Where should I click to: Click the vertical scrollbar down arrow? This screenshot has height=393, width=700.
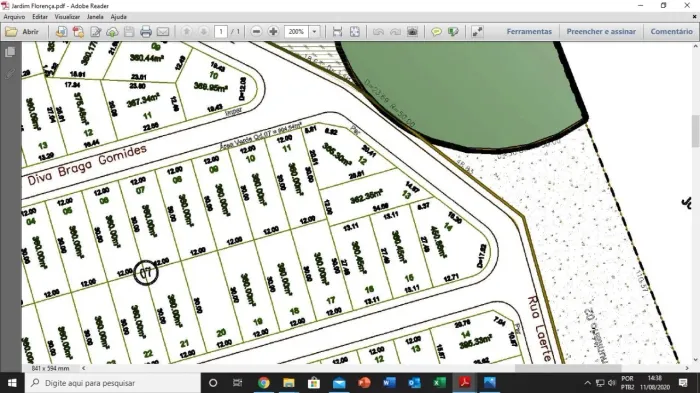696,360
